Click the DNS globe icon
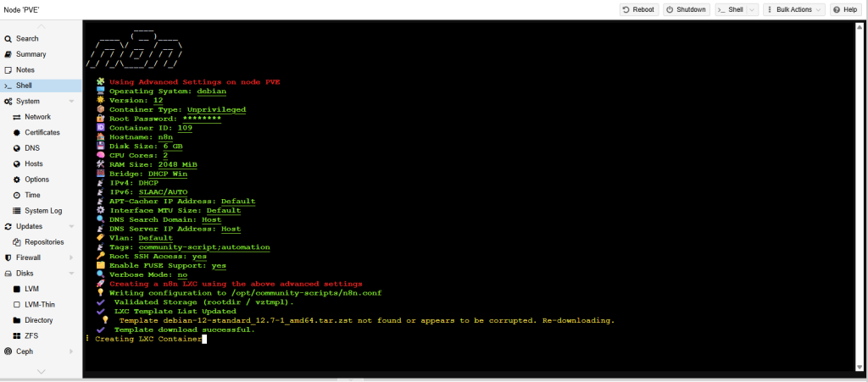Image resolution: width=868 pixels, height=382 pixels. [17, 148]
